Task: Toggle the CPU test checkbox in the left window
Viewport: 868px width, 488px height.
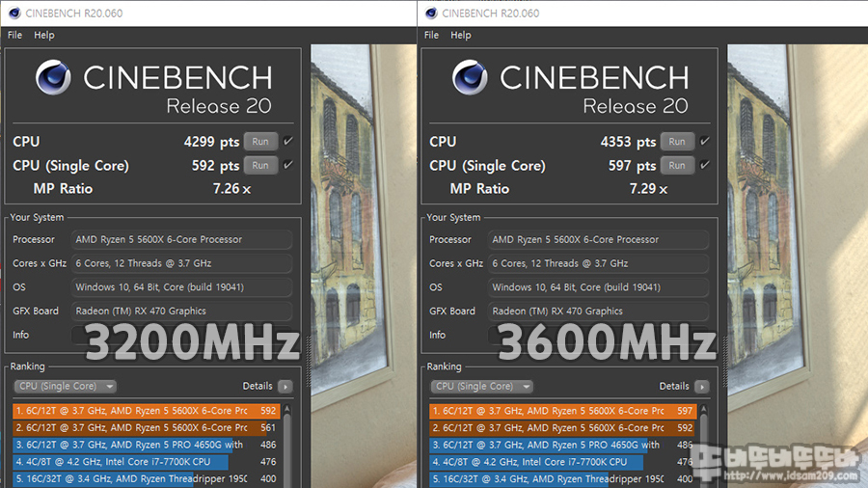Action: pyautogui.click(x=287, y=141)
